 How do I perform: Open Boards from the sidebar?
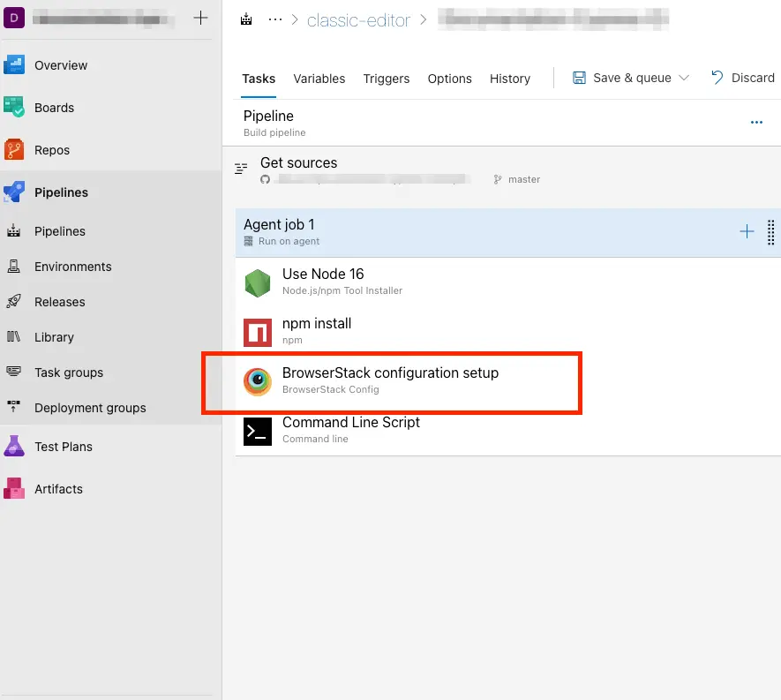14,108
